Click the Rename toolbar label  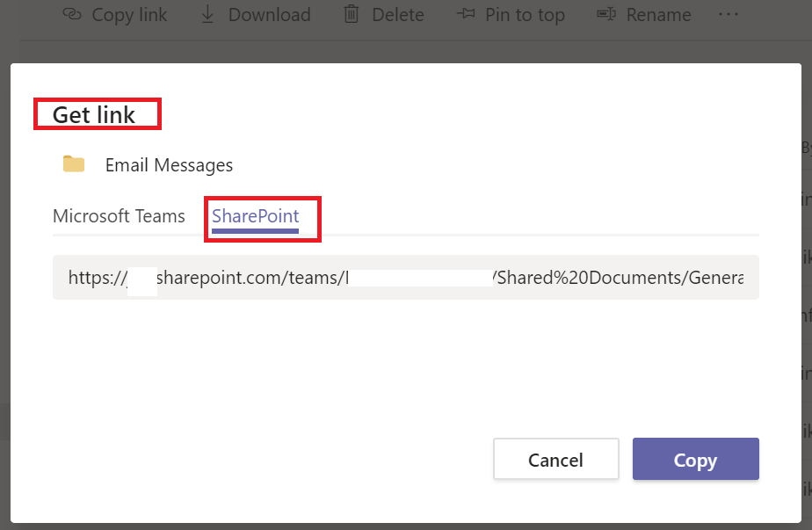click(658, 15)
